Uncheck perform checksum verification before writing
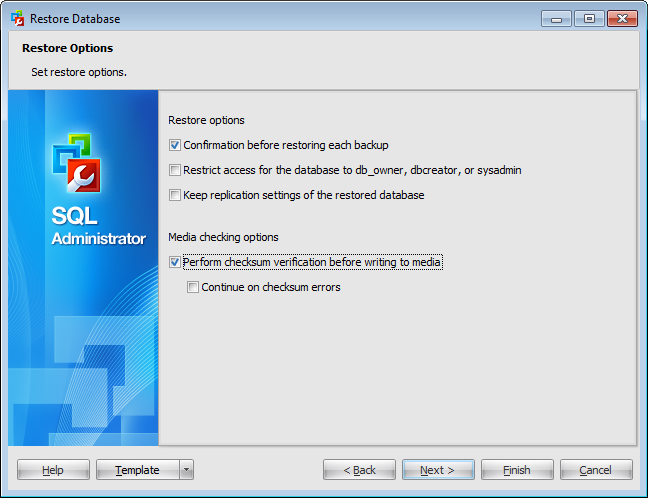Image resolution: width=648 pixels, height=498 pixels. [175, 262]
